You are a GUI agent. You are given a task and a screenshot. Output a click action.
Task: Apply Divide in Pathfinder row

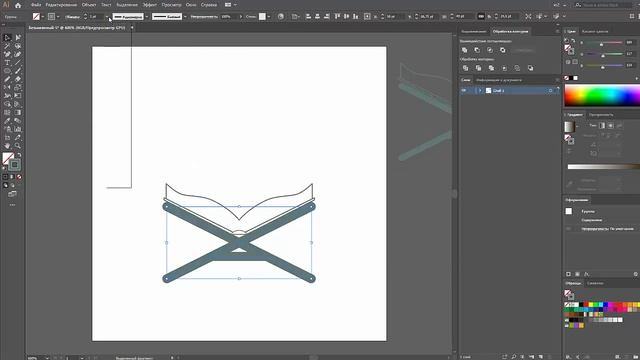pyautogui.click(x=465, y=68)
